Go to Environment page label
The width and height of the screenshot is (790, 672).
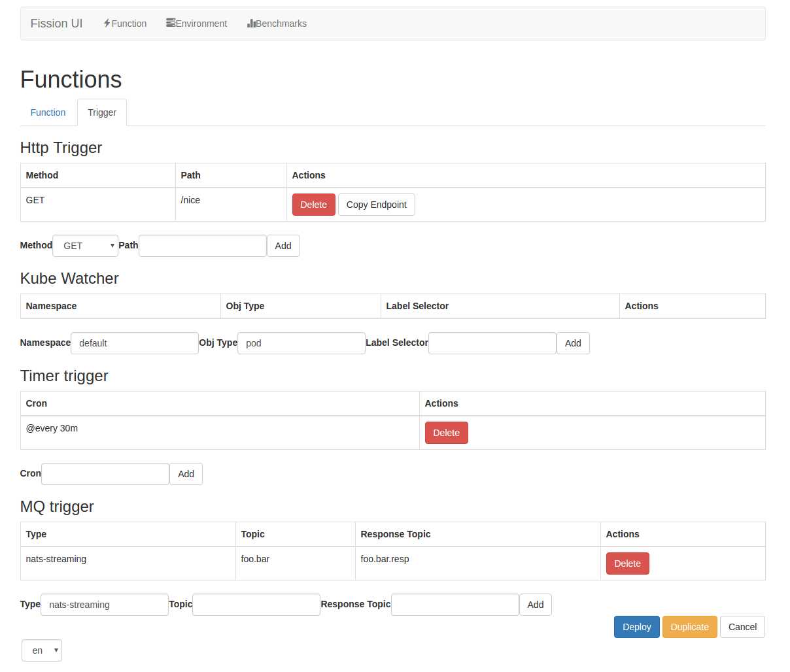[201, 24]
